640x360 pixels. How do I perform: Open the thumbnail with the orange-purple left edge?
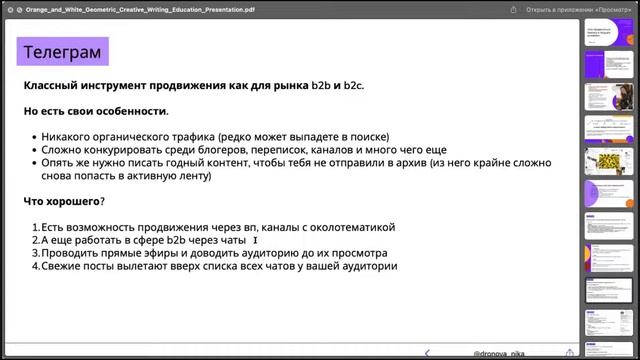[609, 258]
